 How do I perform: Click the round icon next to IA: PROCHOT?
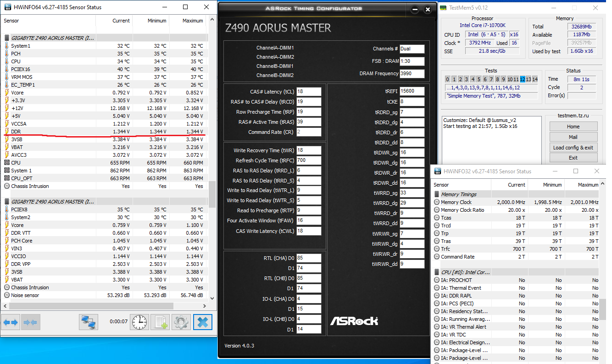pyautogui.click(x=437, y=280)
